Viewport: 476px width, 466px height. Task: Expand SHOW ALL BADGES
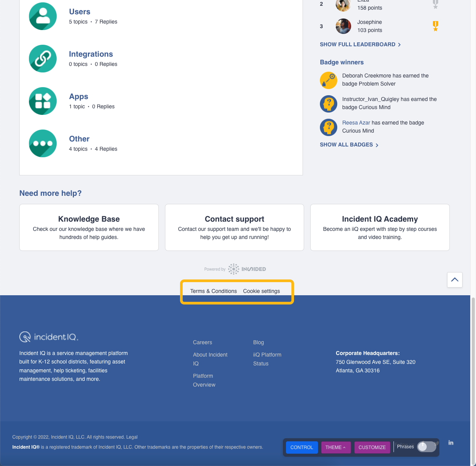(349, 145)
